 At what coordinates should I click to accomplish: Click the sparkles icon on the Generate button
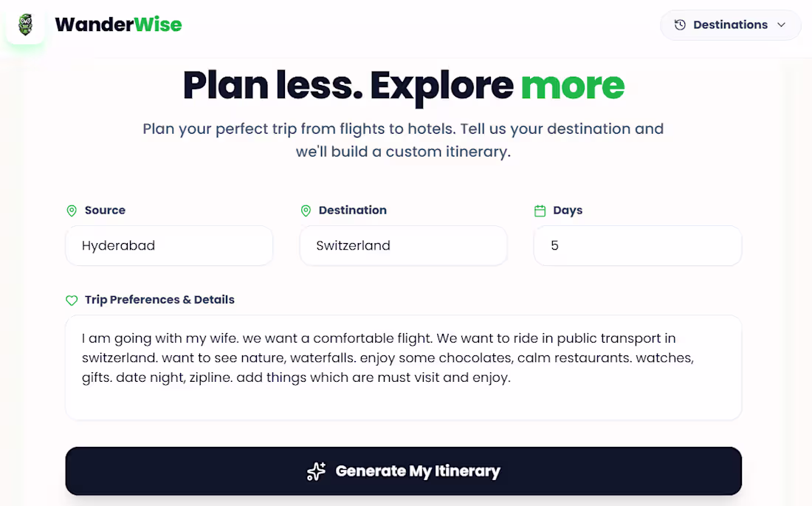(x=316, y=471)
